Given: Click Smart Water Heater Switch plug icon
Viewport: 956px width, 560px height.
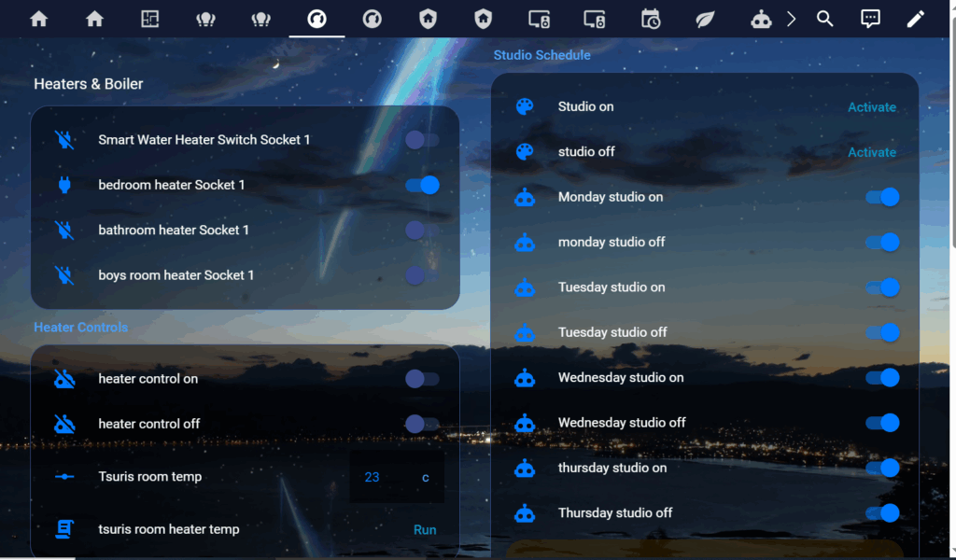Looking at the screenshot, I should click(64, 140).
